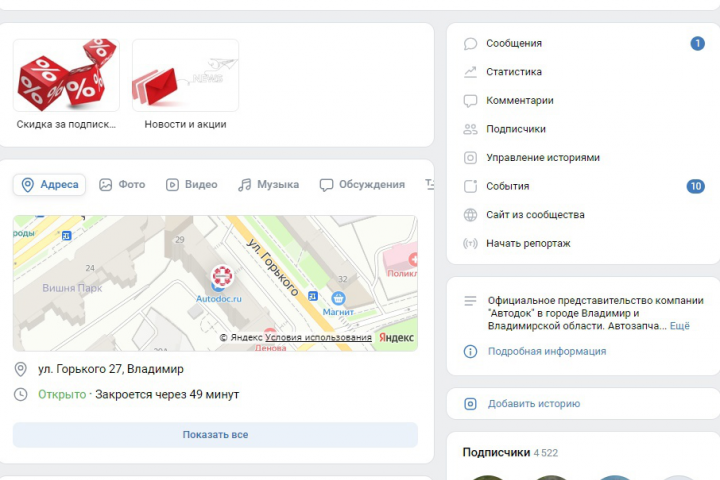Click the Комментарии bubble icon
The width and height of the screenshot is (720, 480).
(470, 101)
